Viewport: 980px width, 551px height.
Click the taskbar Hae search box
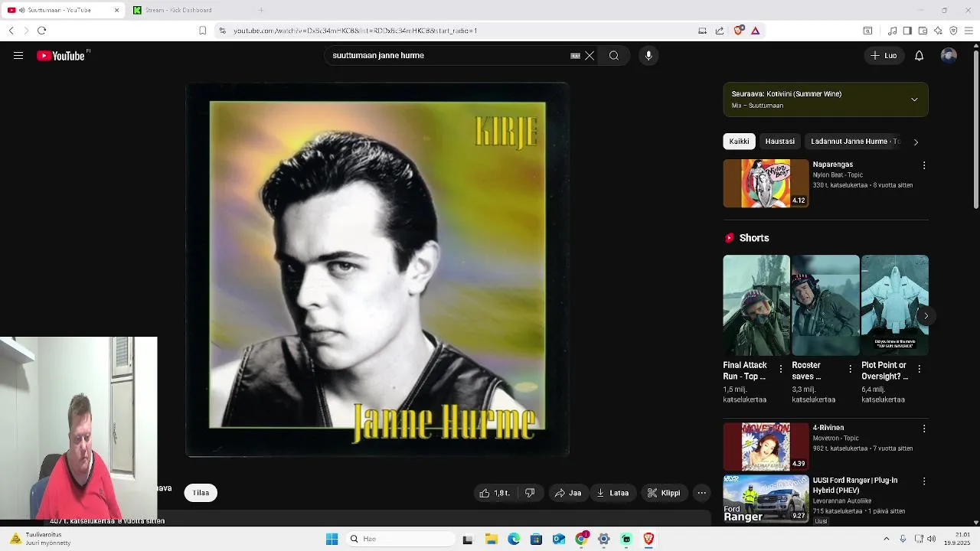coord(400,540)
